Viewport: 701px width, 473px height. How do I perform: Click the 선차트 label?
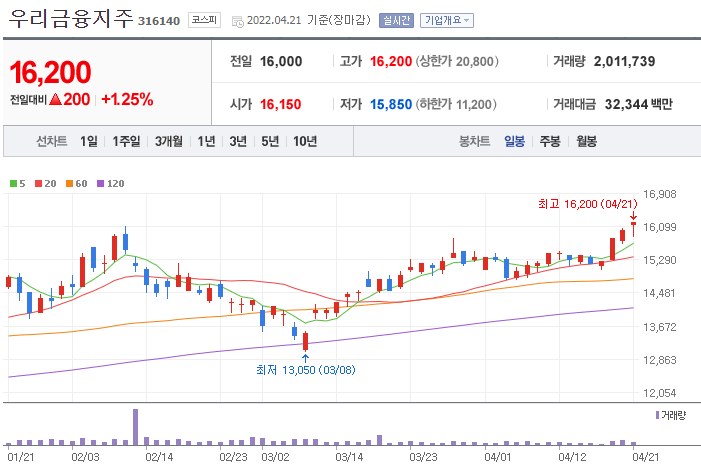click(51, 142)
